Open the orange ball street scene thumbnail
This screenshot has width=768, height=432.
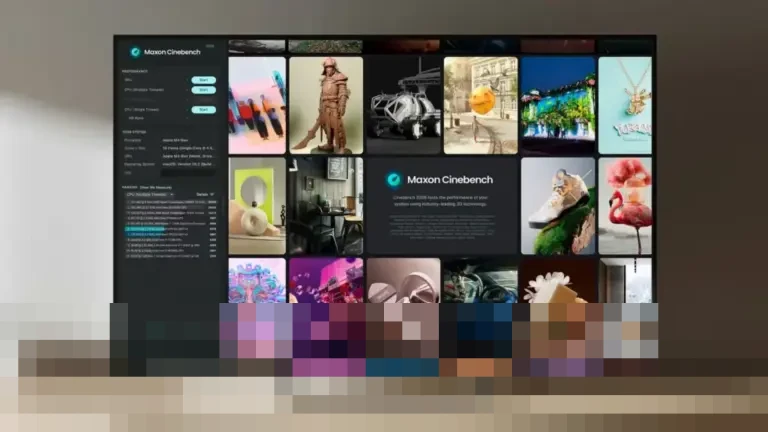[x=480, y=105]
